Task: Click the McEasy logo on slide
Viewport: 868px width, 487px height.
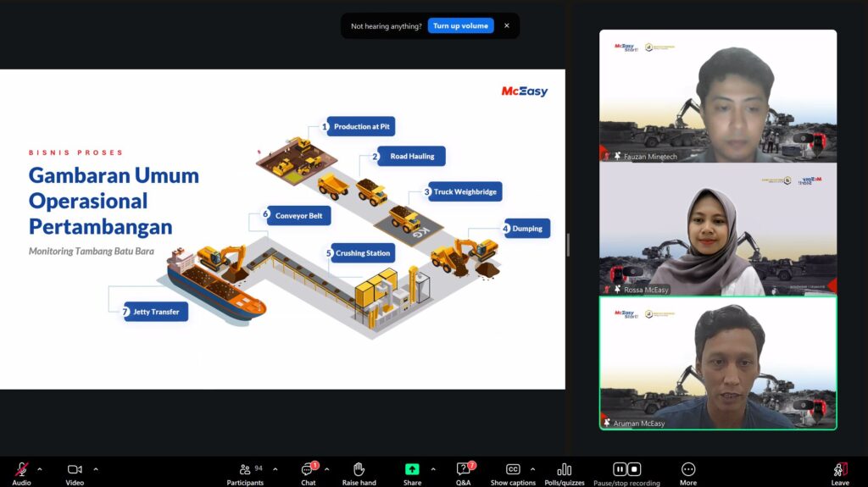Action: 524,91
